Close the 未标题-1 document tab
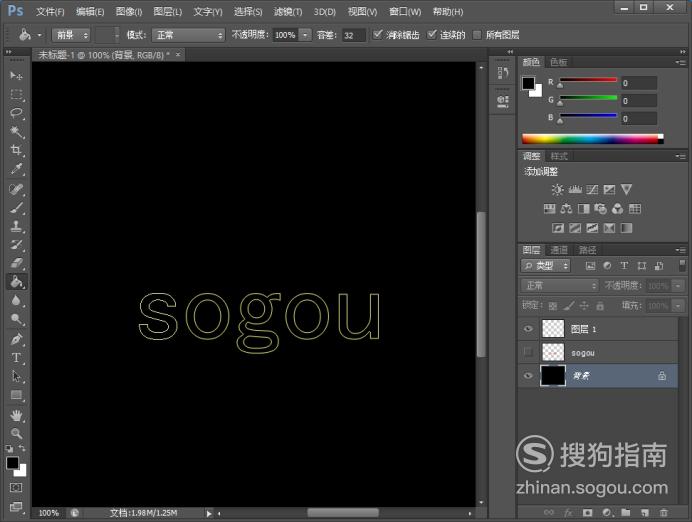 pos(178,54)
